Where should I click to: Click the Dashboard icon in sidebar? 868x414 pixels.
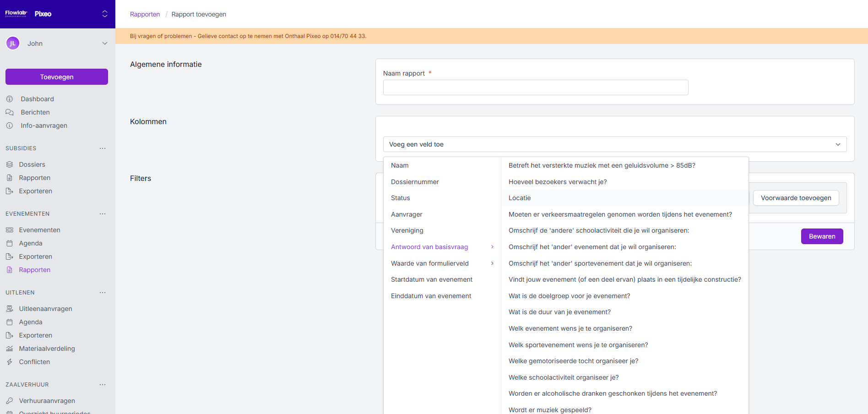[x=10, y=99]
